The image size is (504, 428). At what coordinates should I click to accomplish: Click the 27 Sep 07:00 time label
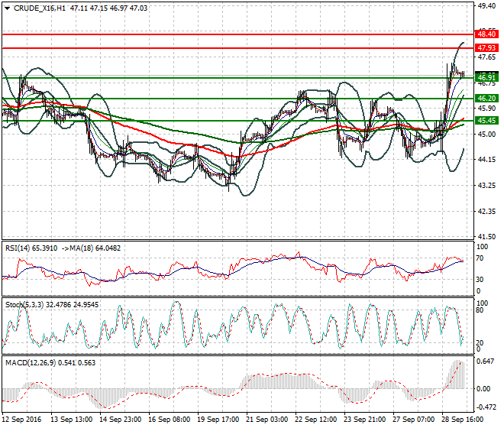tap(413, 420)
